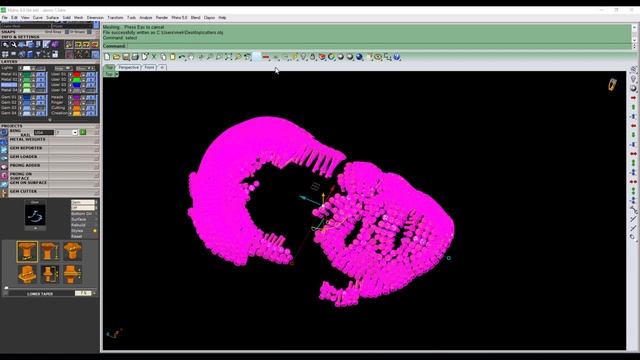Viewport: 640px width, 360px height.
Task: Click the Zoom extents icon in toolbar
Action: (x=229, y=57)
